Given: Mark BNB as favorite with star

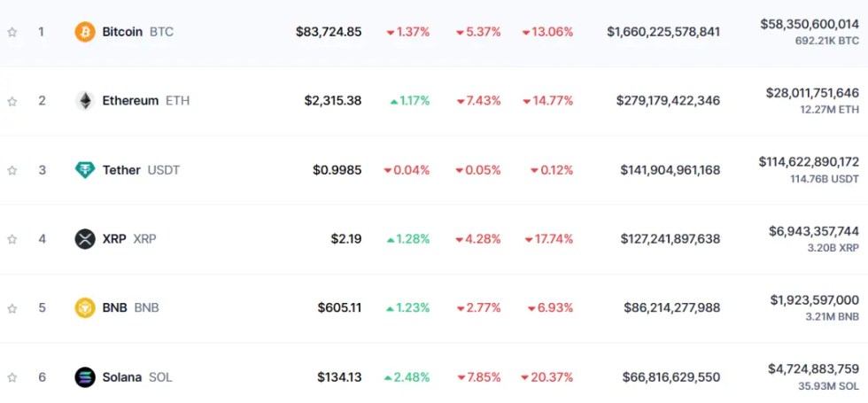Looking at the screenshot, I should tap(12, 308).
